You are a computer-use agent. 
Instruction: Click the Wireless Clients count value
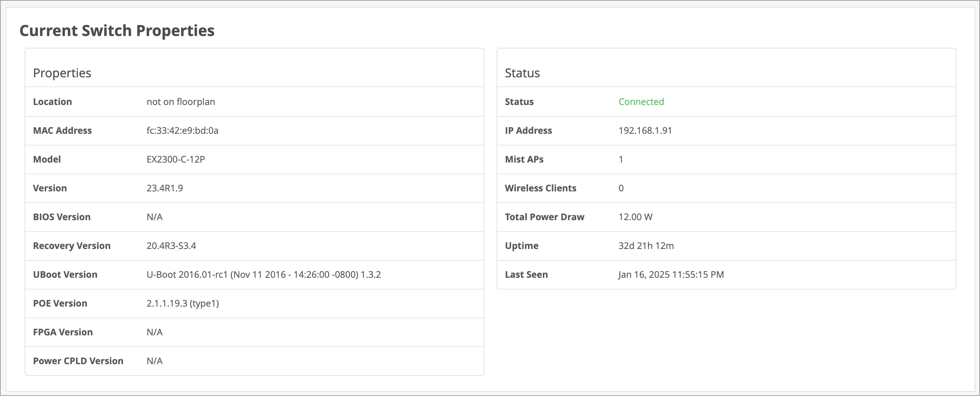(x=621, y=188)
